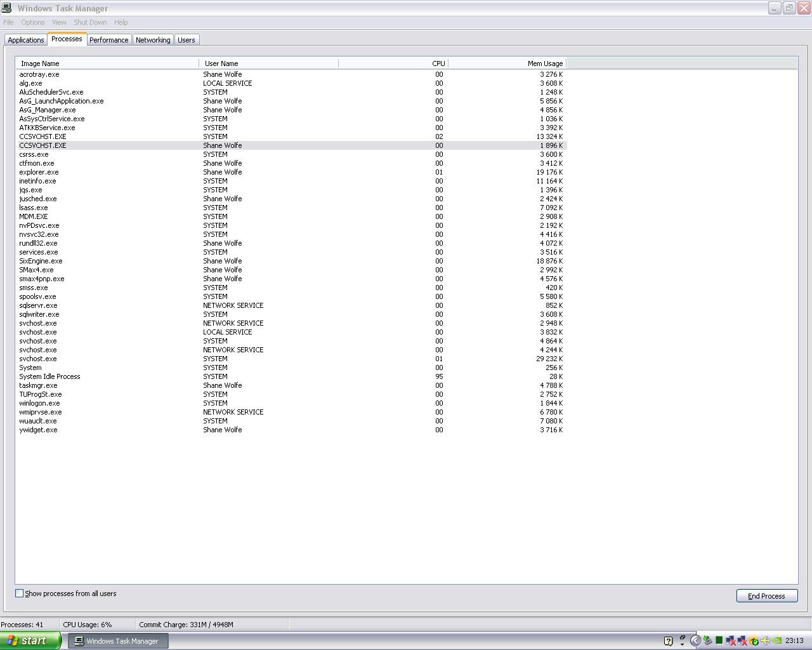Screen dimensions: 812x650
Task: Open the Shut Down menu
Action: [x=90, y=22]
